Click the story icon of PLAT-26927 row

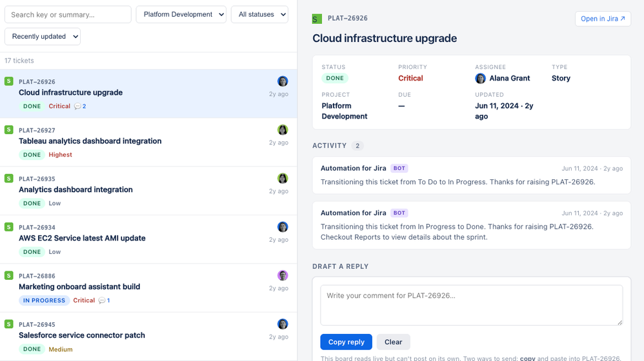8,130
